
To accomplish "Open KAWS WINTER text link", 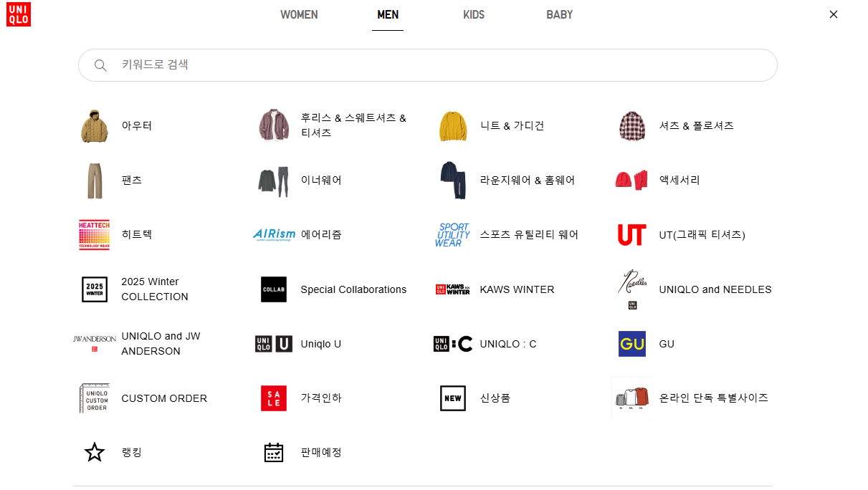I will 518,289.
